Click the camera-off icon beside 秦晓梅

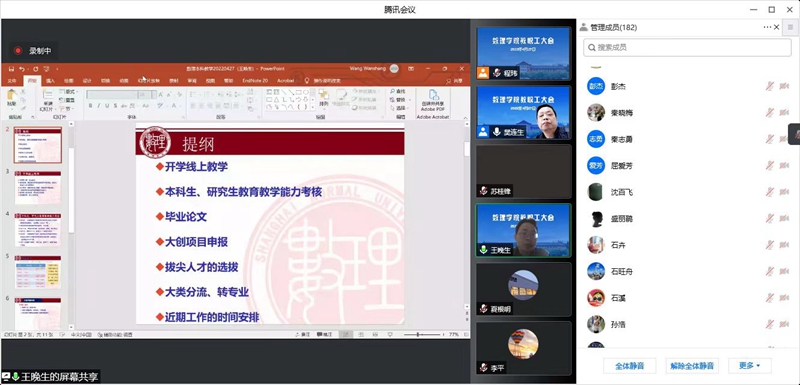[784, 113]
